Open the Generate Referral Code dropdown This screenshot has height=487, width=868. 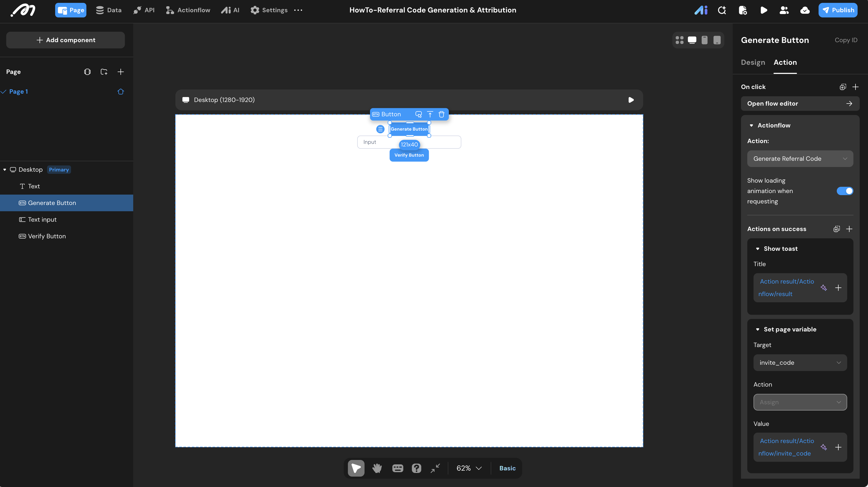[800, 159]
